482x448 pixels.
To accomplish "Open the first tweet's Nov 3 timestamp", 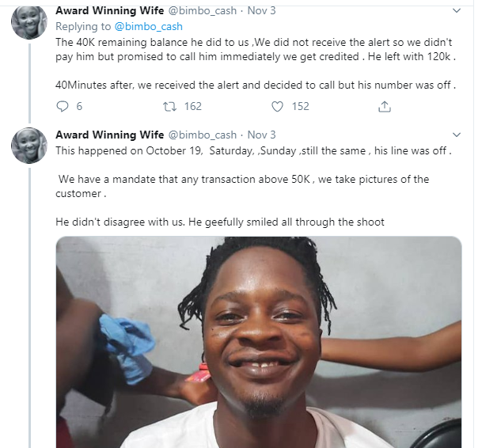I will point(262,10).
